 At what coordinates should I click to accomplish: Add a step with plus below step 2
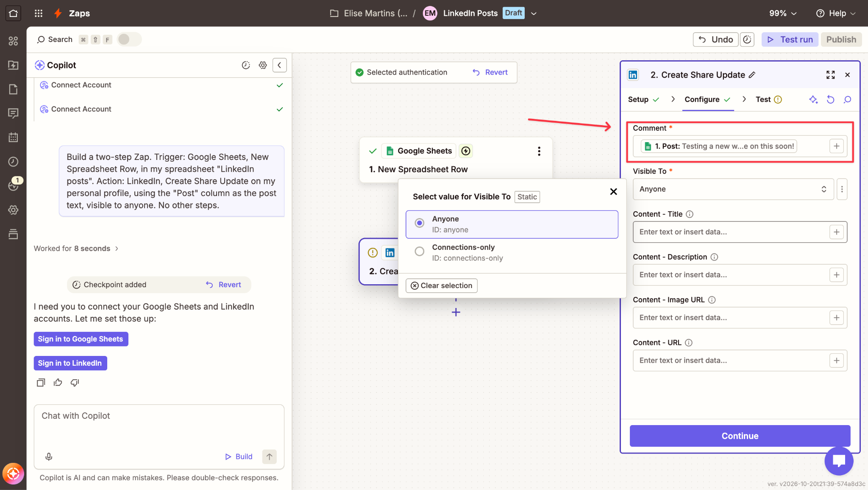click(x=456, y=312)
